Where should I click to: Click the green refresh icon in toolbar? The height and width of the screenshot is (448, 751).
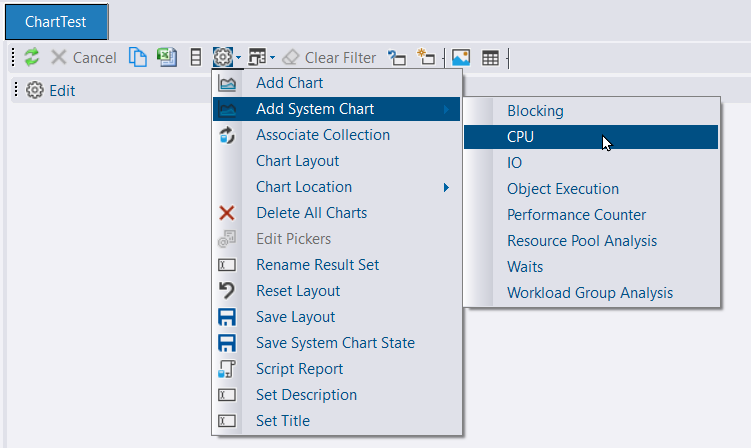pos(31,58)
